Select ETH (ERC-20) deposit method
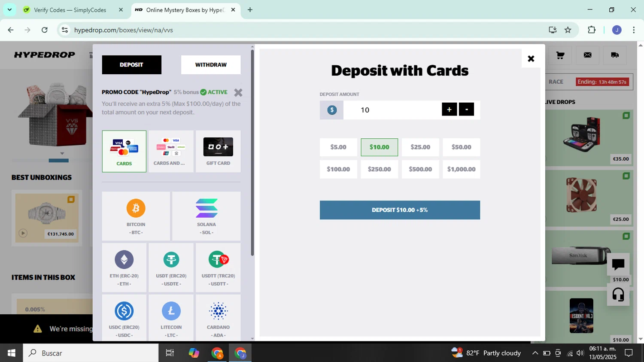This screenshot has height=362, width=644. [x=124, y=268]
